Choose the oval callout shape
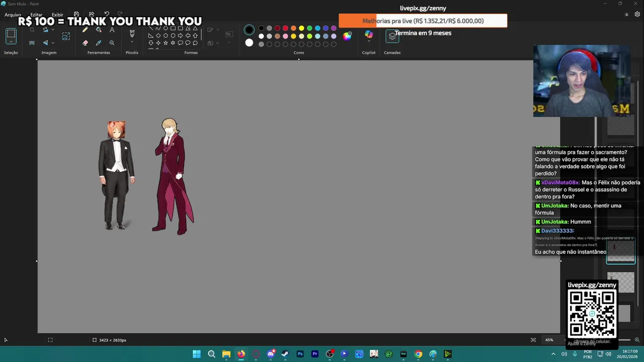 (x=188, y=43)
